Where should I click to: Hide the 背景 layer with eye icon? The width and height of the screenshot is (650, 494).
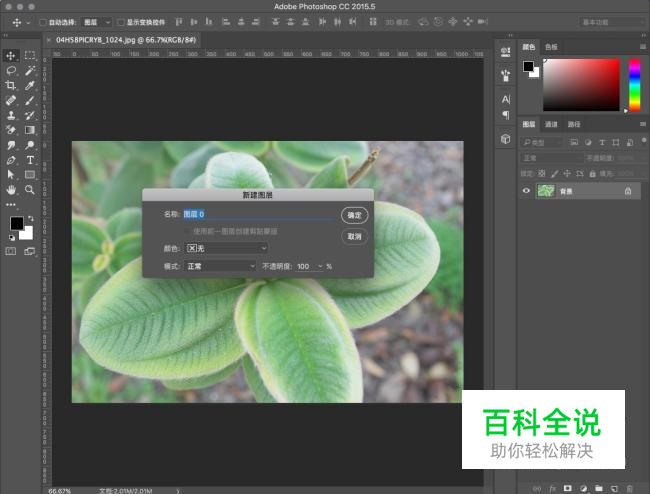[527, 191]
